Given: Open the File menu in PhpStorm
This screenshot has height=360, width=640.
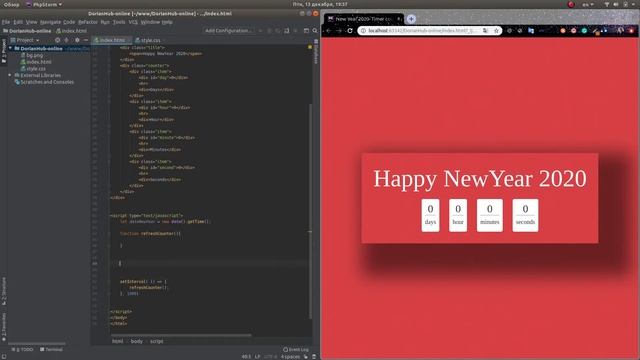Looking at the screenshot, I should click(x=6, y=22).
